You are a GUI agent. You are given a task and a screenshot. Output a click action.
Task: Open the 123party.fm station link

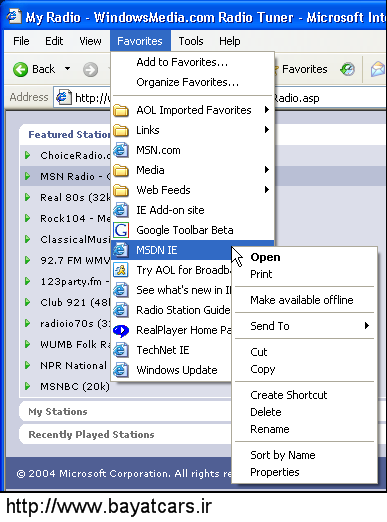click(x=75, y=282)
